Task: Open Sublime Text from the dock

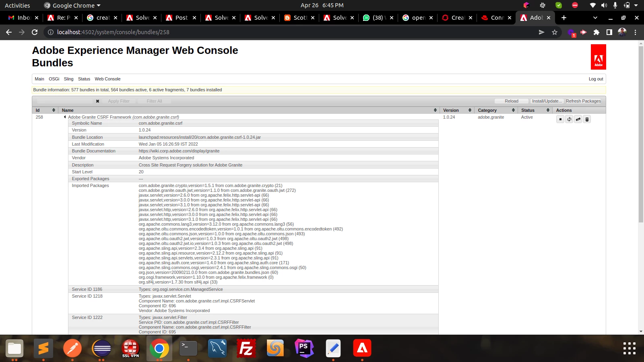Action: [x=43, y=348]
